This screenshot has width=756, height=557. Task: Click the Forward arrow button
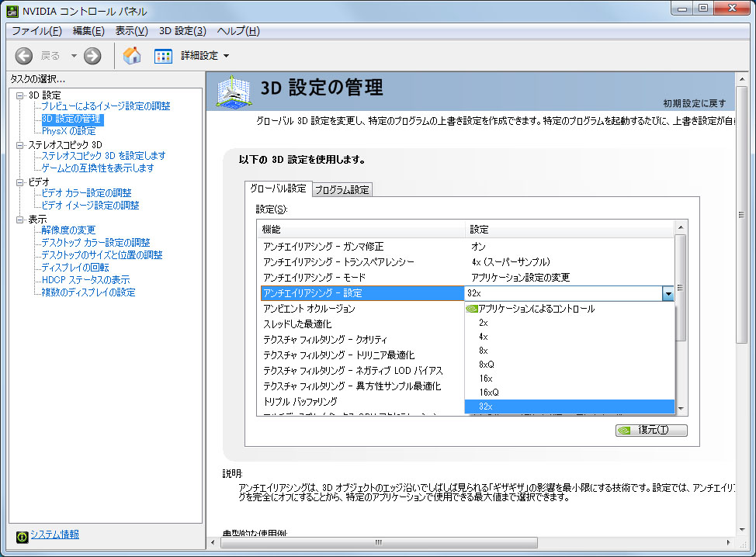point(92,56)
